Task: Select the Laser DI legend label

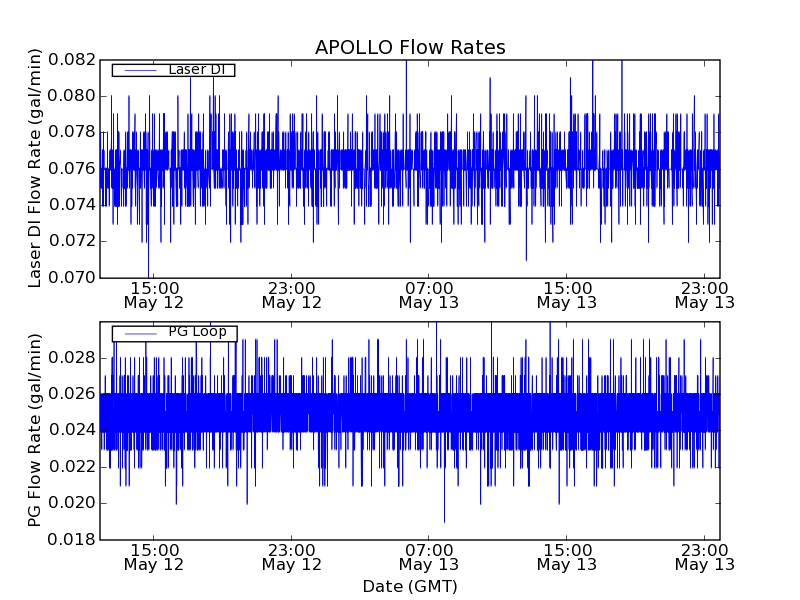Action: pyautogui.click(x=198, y=69)
